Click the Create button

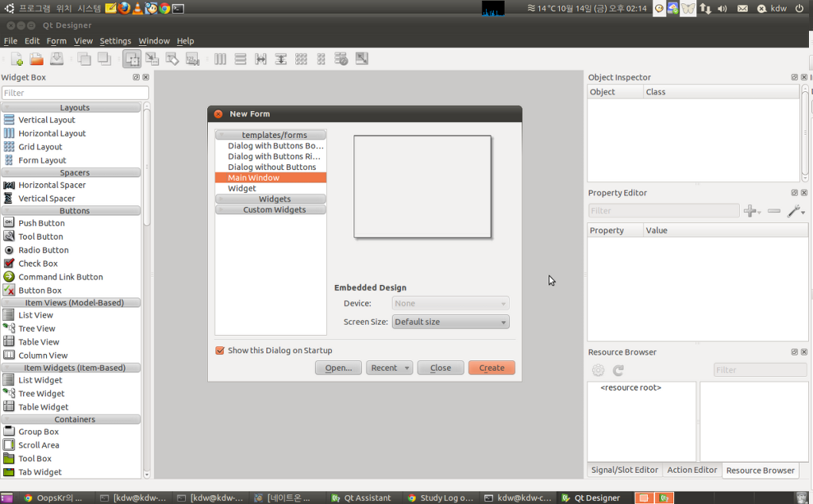491,367
